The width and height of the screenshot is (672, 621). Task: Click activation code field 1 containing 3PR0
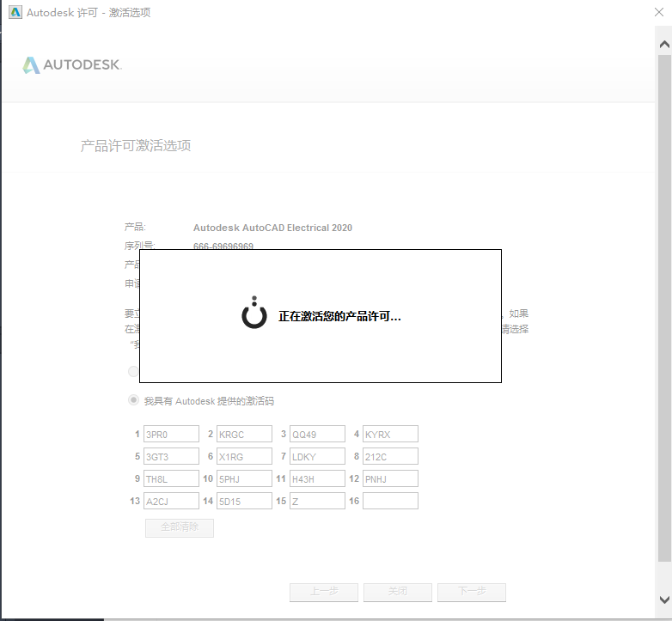[171, 434]
